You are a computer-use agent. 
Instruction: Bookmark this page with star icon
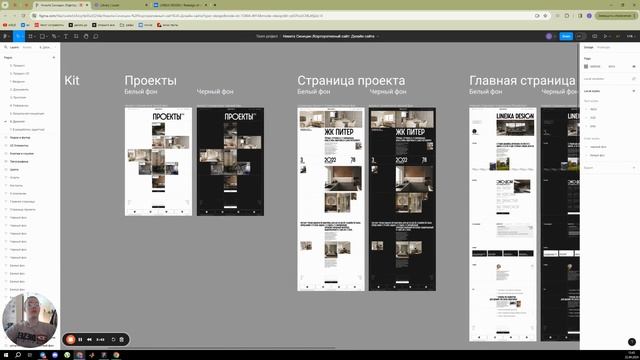coord(545,16)
